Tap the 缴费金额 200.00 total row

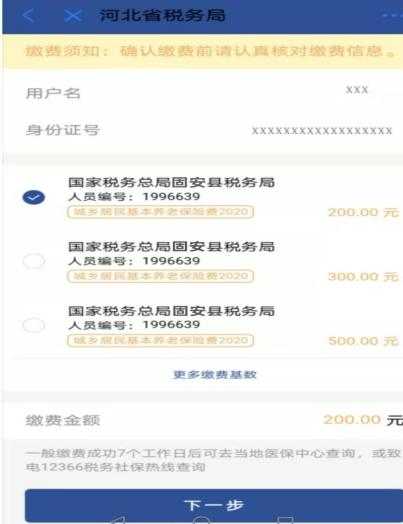click(x=203, y=420)
